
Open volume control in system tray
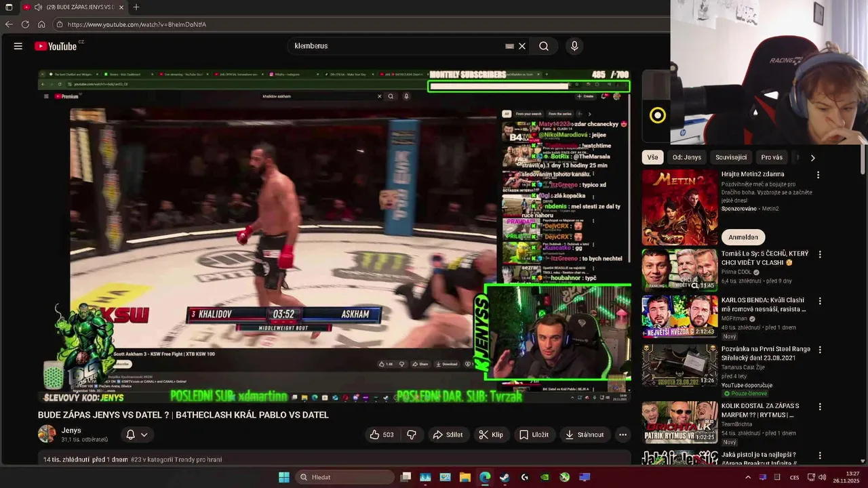pyautogui.click(x=822, y=477)
